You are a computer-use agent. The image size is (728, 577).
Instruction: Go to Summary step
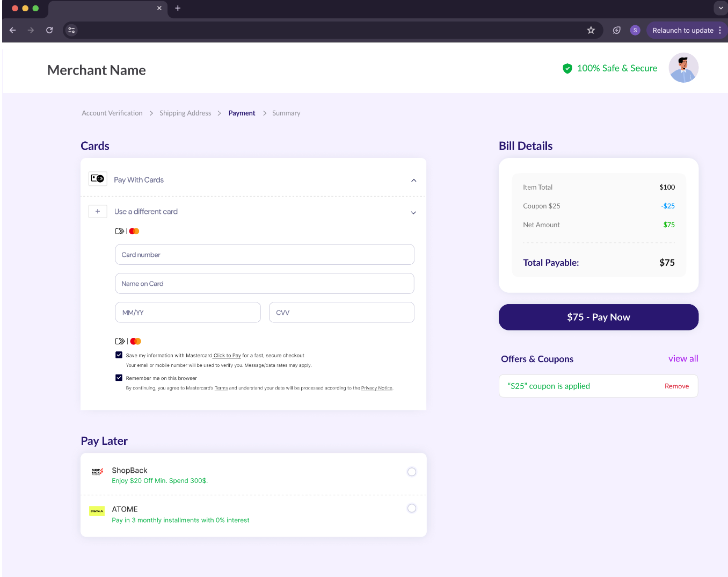286,113
